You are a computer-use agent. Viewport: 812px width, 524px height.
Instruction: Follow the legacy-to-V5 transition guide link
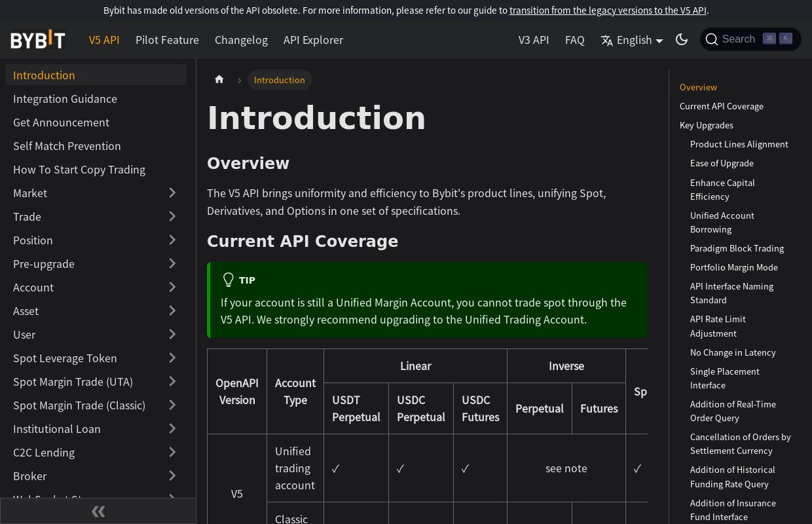(x=608, y=10)
